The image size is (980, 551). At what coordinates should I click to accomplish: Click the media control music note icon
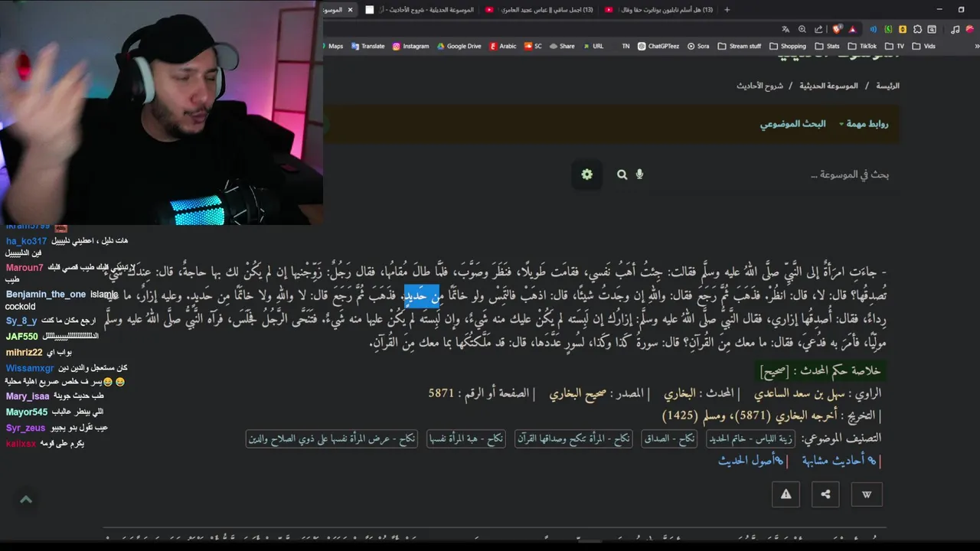click(x=955, y=29)
